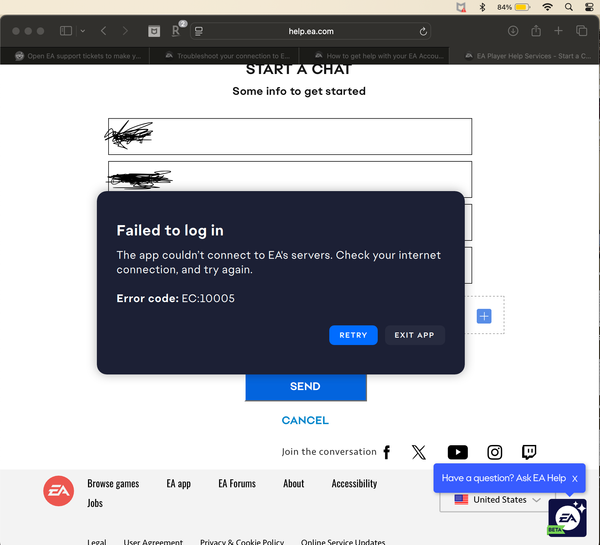Open the battery status in menu bar
Image resolution: width=600 pixels, height=545 pixels.
[514, 7]
